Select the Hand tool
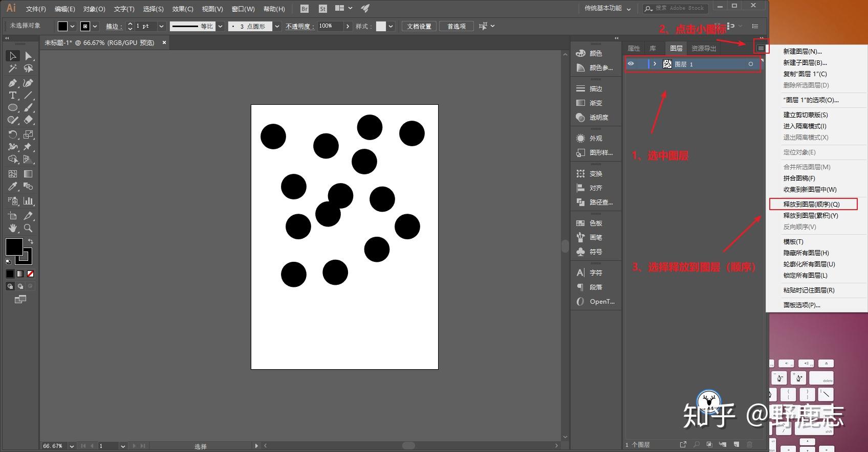868x452 pixels. point(13,228)
